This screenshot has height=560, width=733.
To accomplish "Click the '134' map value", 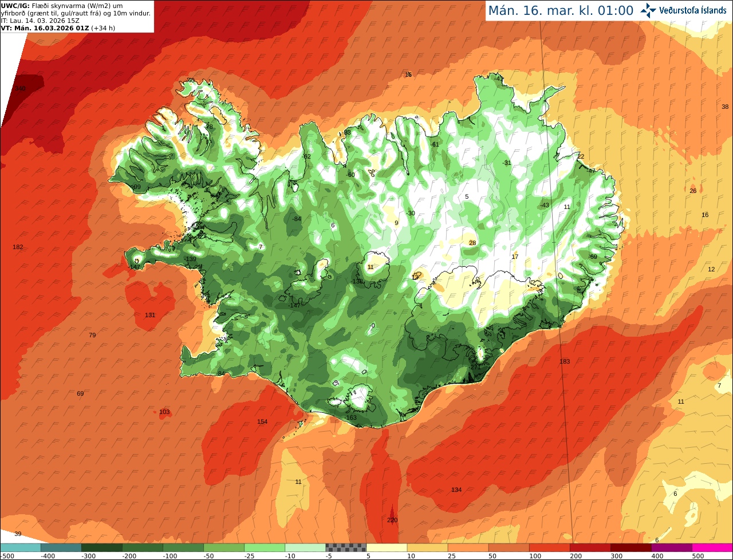I will tap(456, 490).
